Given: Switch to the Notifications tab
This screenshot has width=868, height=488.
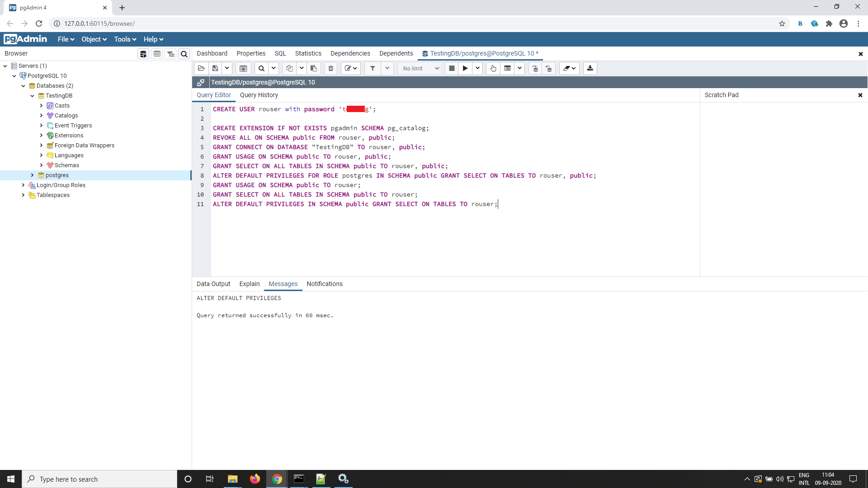Looking at the screenshot, I should pos(325,284).
